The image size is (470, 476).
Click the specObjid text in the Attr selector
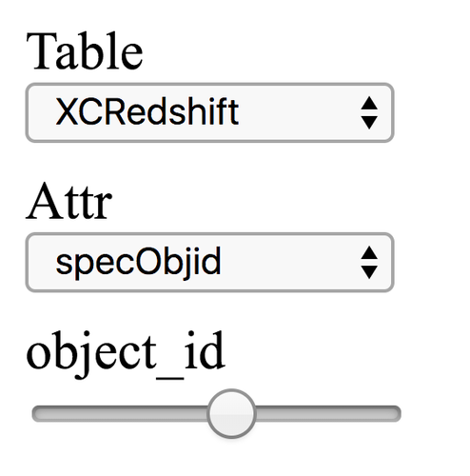coord(138,263)
